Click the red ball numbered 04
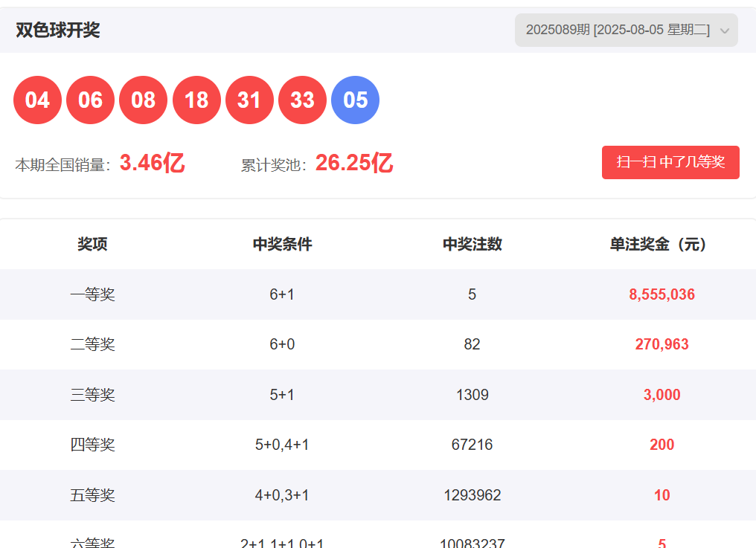 click(x=37, y=100)
